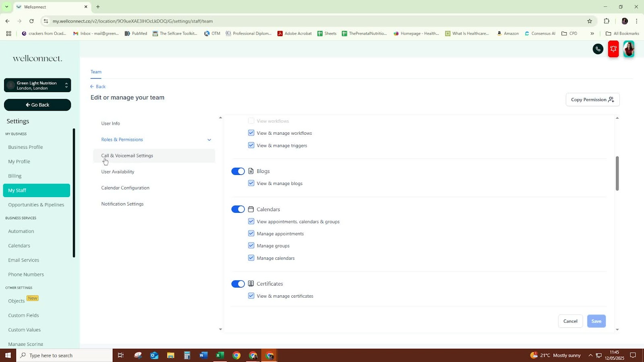Click the Back link above the title
This screenshot has width=644, height=362.
98,86
